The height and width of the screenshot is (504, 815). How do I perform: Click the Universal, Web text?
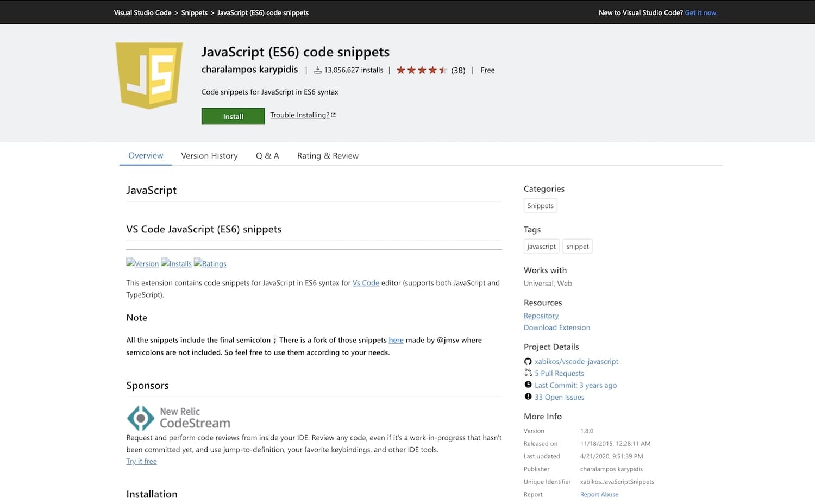(548, 283)
